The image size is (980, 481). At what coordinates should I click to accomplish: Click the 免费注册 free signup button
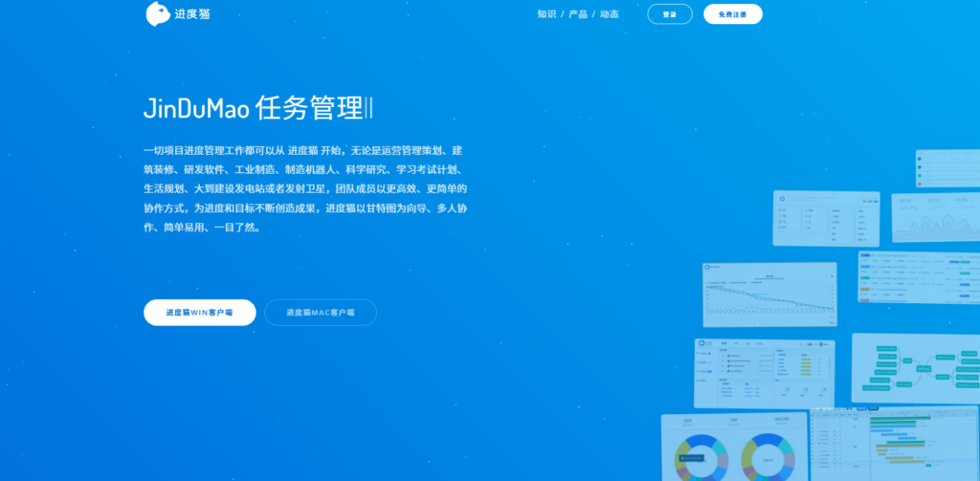tap(732, 14)
